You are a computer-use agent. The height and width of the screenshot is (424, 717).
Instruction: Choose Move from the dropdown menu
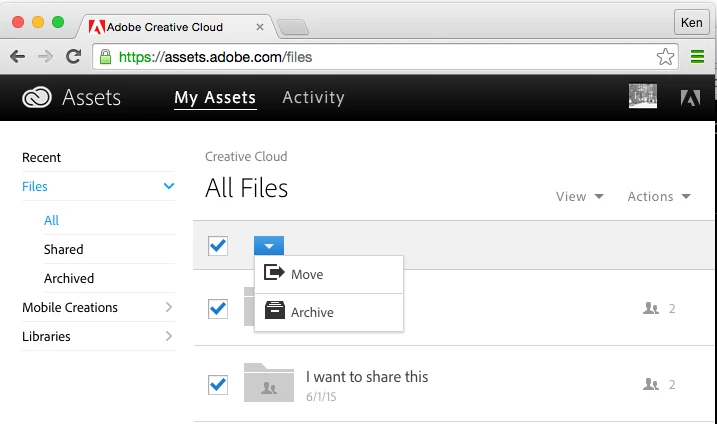point(329,274)
